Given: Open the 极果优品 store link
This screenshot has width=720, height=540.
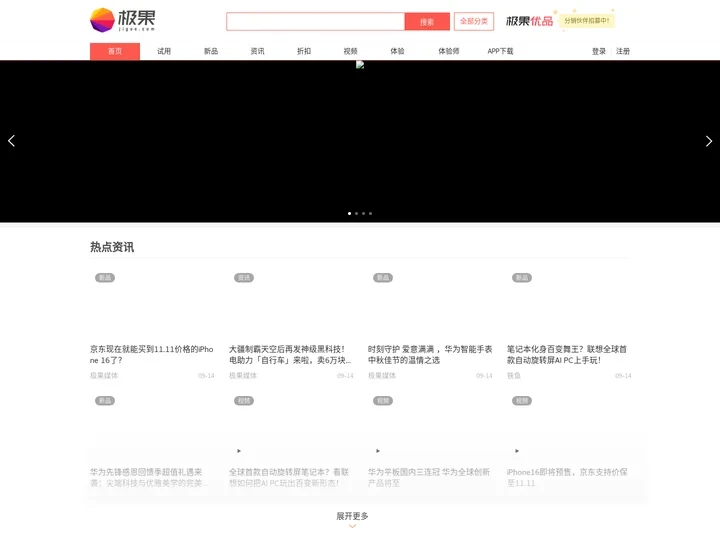Looking at the screenshot, I should (529, 21).
